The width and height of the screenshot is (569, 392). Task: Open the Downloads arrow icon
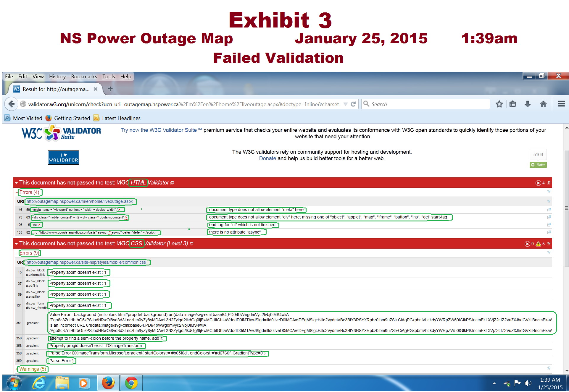528,104
